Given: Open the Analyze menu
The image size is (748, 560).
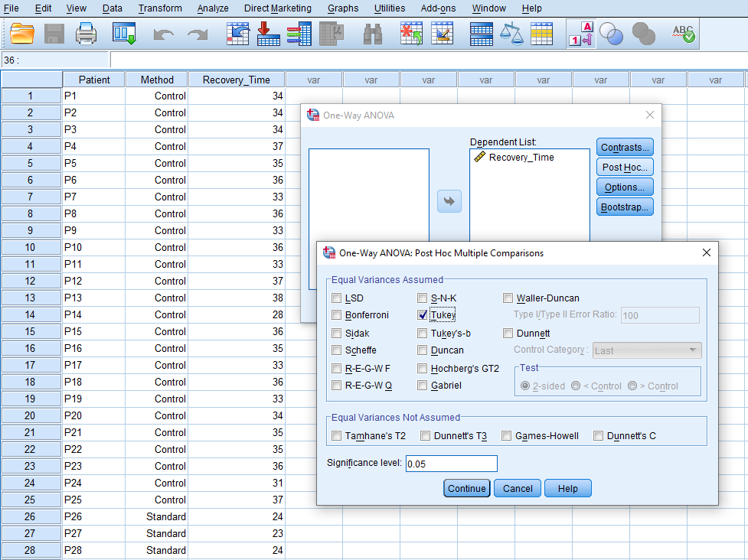Looking at the screenshot, I should click(213, 8).
